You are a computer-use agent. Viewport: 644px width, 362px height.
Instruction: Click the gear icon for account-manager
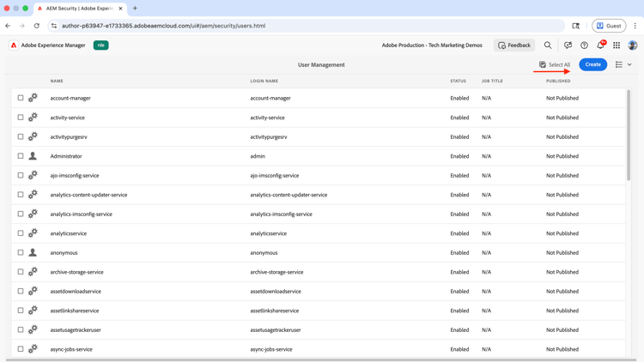[33, 98]
